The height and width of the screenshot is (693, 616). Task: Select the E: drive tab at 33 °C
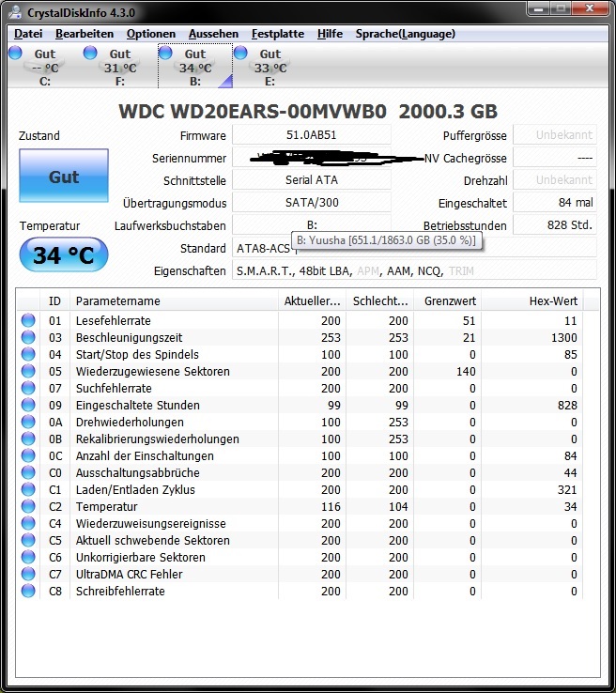tap(270, 67)
